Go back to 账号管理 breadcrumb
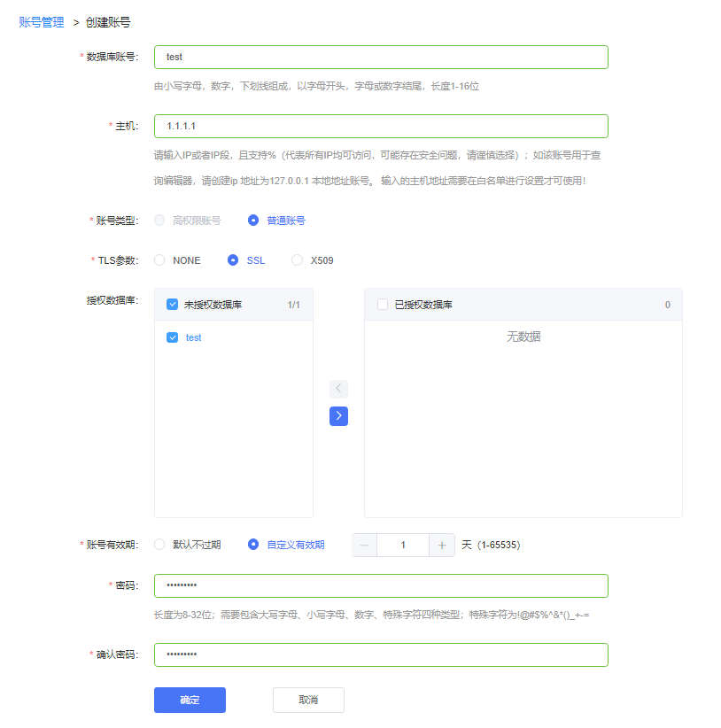The height and width of the screenshot is (728, 721). coord(42,22)
